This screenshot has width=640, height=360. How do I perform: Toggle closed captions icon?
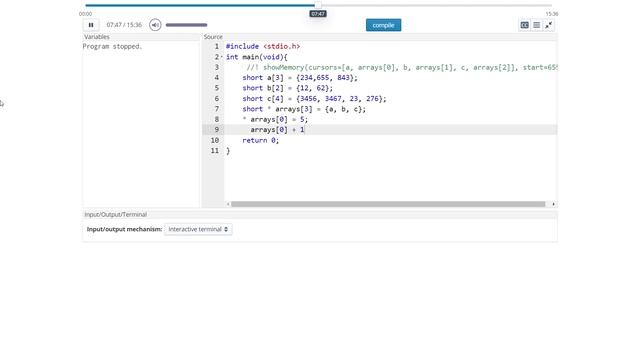pos(524,25)
